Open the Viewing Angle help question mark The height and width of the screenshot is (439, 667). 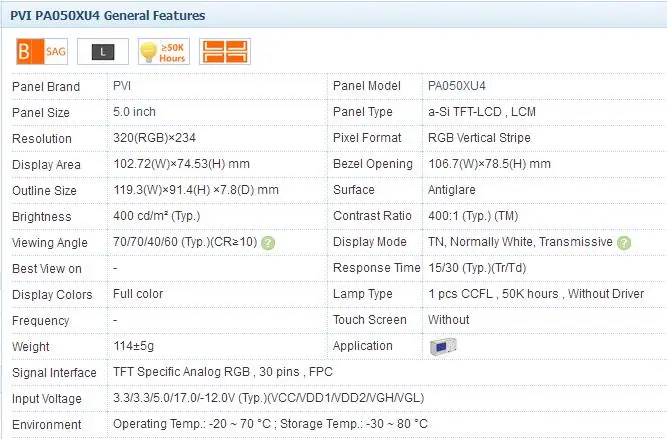click(268, 243)
